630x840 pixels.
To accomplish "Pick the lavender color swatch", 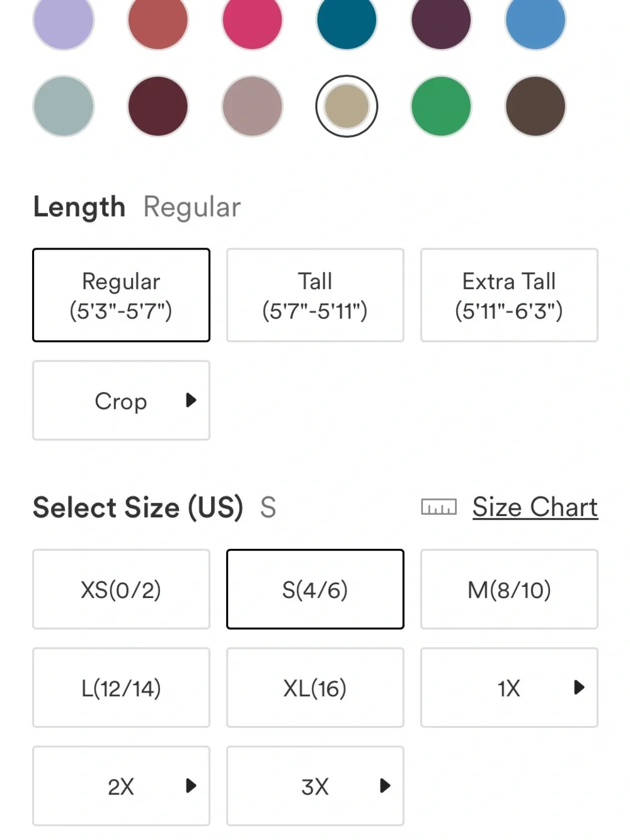I will pyautogui.click(x=64, y=20).
